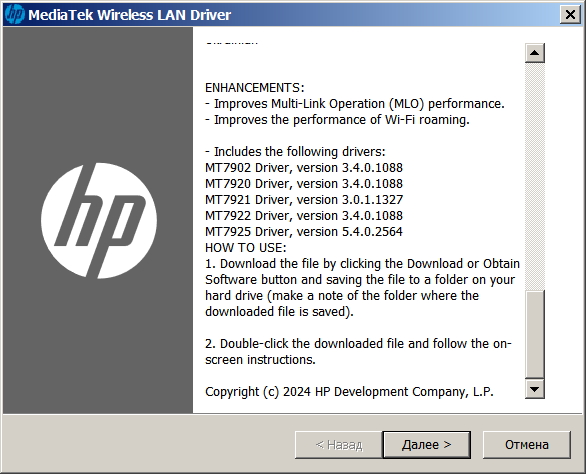Click the scroll down arrow of release notes
Image resolution: width=586 pixels, height=474 pixels.
coord(534,389)
